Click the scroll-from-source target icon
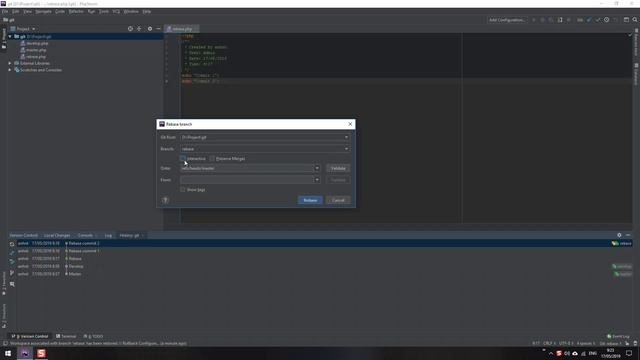Screen dimensions: 640x360 point(130,29)
